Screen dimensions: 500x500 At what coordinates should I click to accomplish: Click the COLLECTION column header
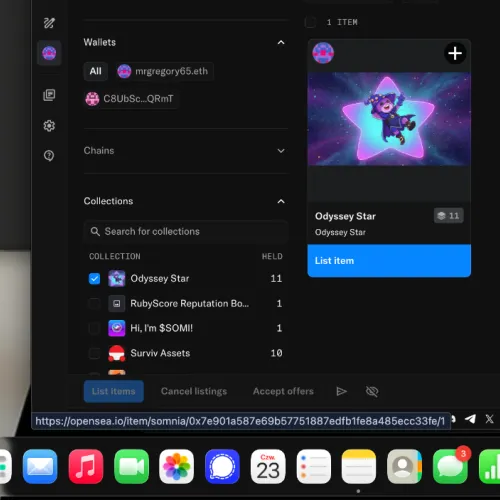pyautogui.click(x=115, y=256)
